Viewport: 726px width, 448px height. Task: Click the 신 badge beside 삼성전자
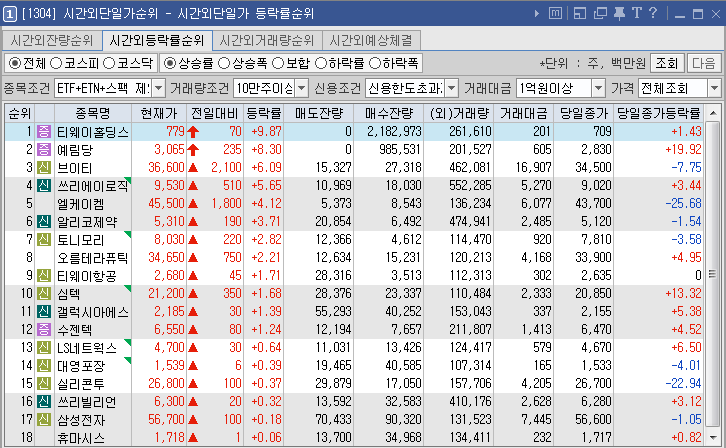tap(44, 420)
